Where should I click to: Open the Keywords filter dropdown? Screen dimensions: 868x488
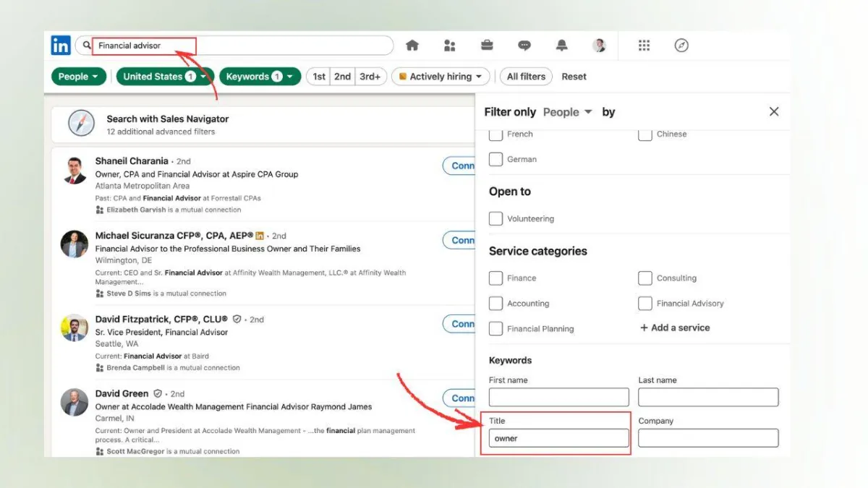pyautogui.click(x=260, y=77)
